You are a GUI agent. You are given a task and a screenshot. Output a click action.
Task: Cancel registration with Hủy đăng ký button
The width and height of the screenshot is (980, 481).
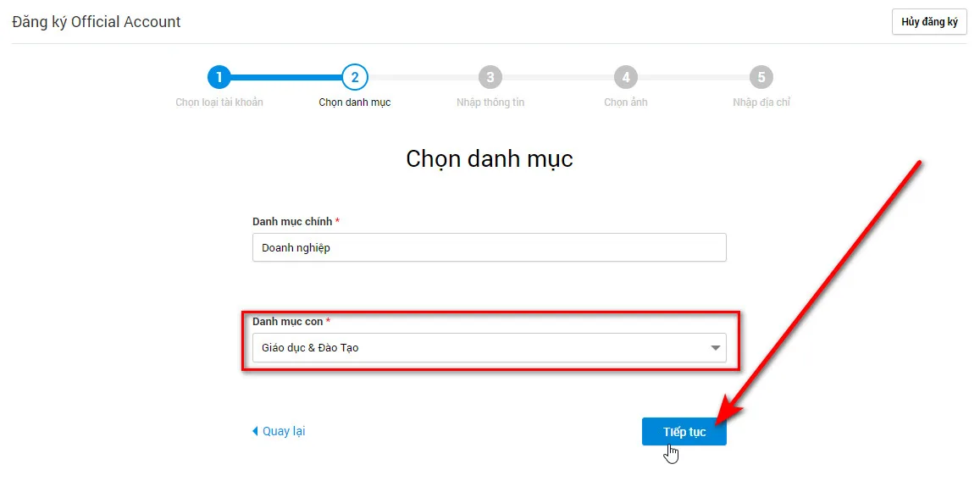tap(928, 22)
